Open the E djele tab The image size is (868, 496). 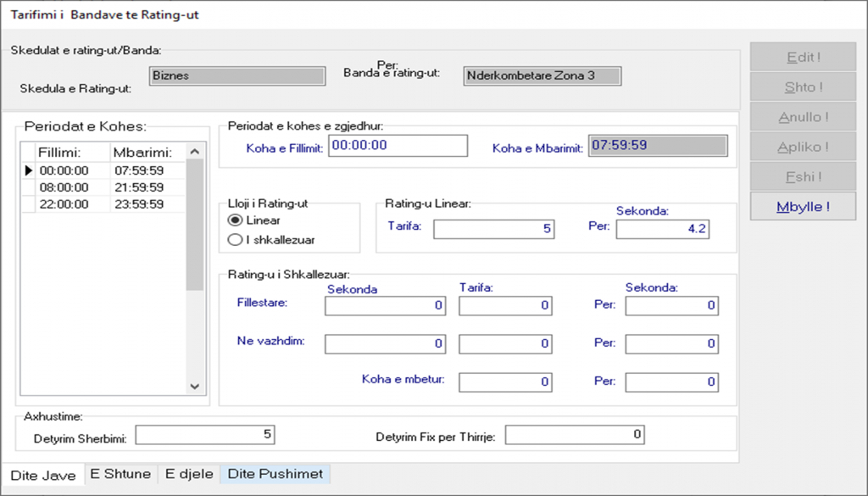click(189, 474)
